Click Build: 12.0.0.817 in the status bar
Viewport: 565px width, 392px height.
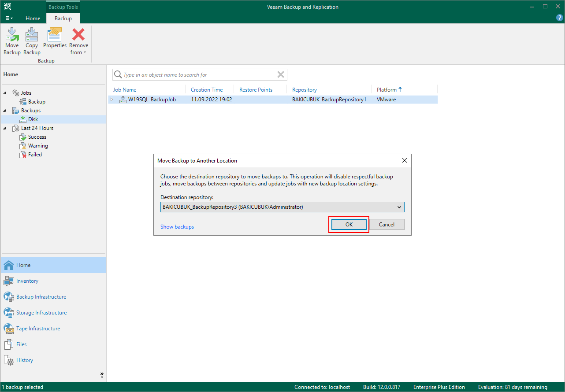382,387
